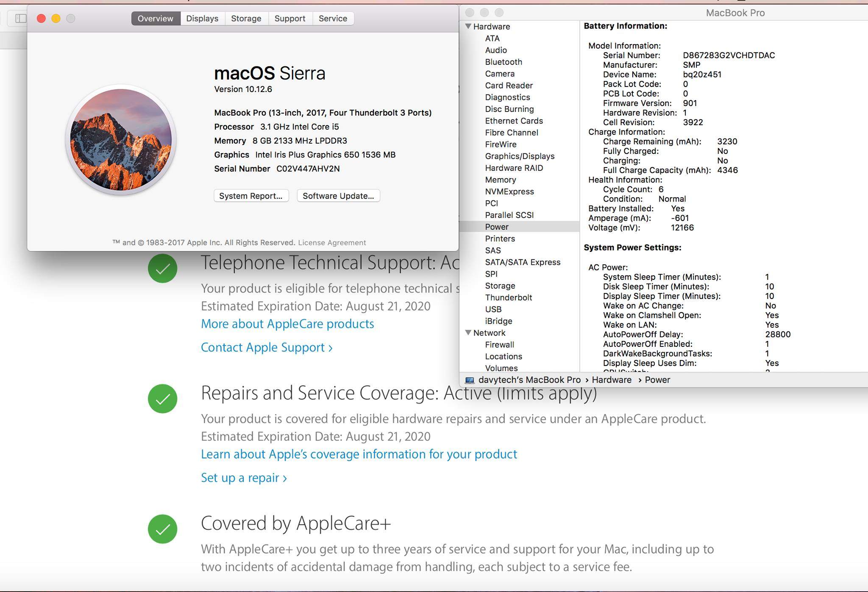
Task: Click battery serial D867283G2VCHDTDAC value
Action: tap(729, 56)
